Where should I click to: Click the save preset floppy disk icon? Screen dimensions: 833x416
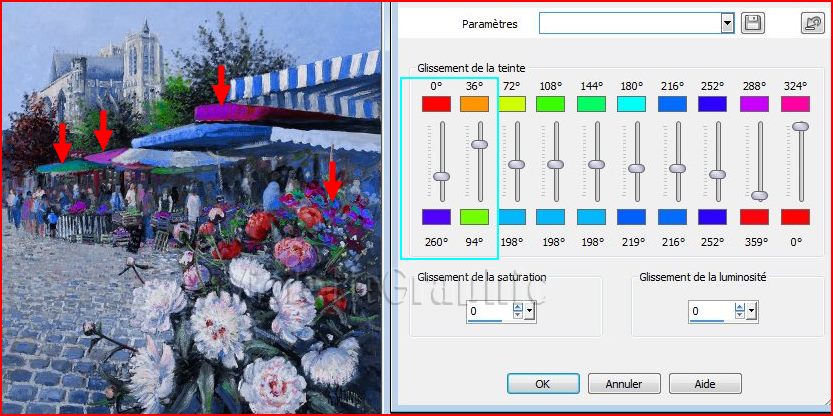(x=753, y=23)
